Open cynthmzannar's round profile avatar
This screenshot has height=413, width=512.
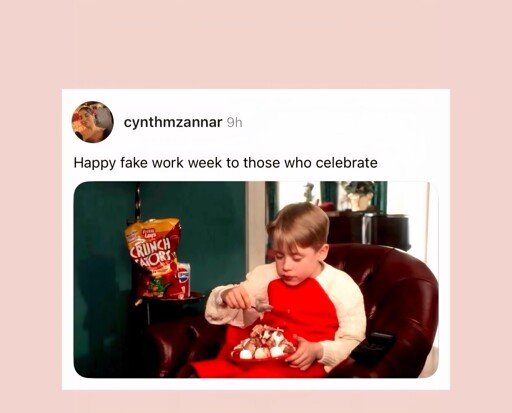[x=93, y=122]
